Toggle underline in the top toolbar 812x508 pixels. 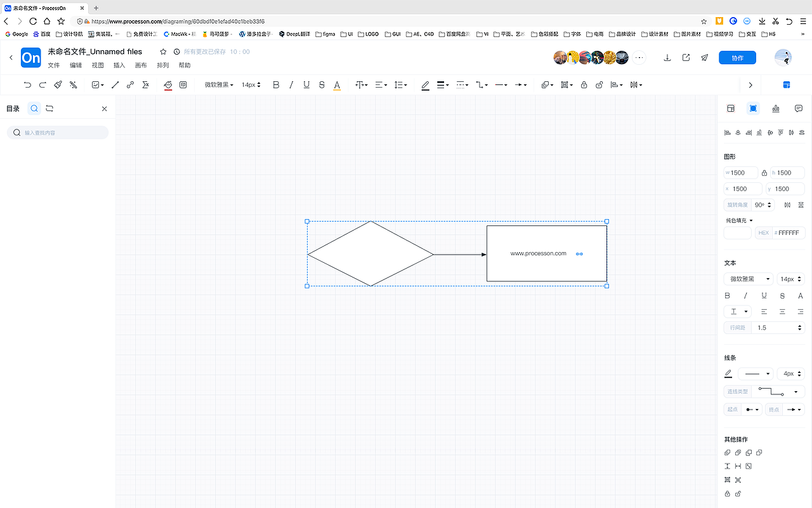coord(306,84)
